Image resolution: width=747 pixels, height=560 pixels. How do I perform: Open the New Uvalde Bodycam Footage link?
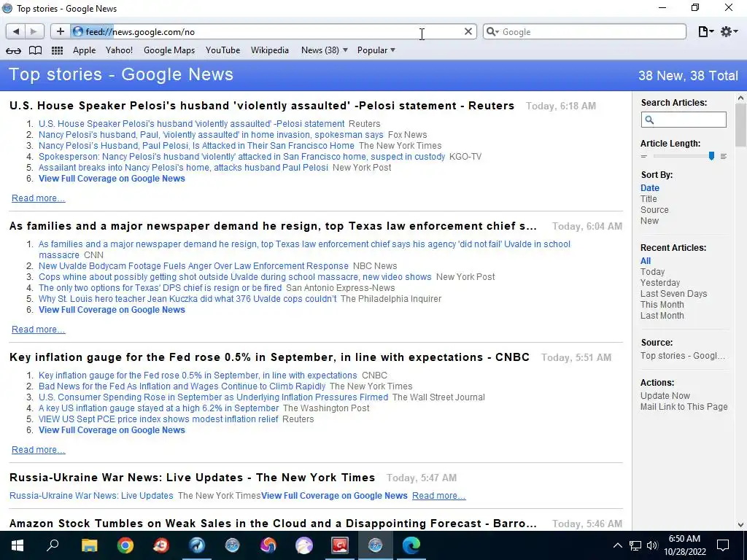click(193, 266)
